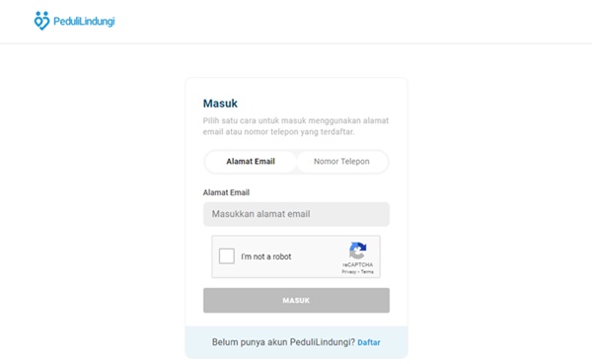The width and height of the screenshot is (592, 364).
Task: Check the I'm not a robot box
Action: click(x=227, y=256)
